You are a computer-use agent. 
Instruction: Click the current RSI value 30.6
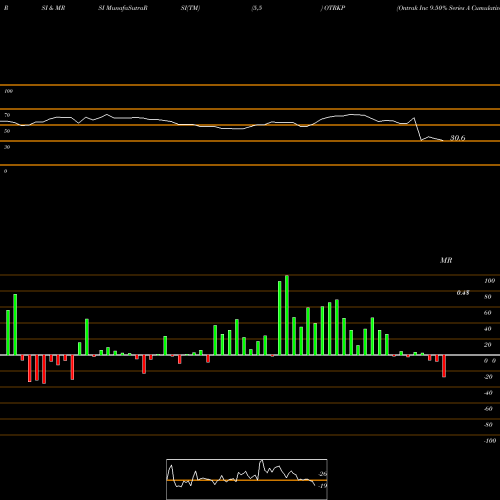457,138
